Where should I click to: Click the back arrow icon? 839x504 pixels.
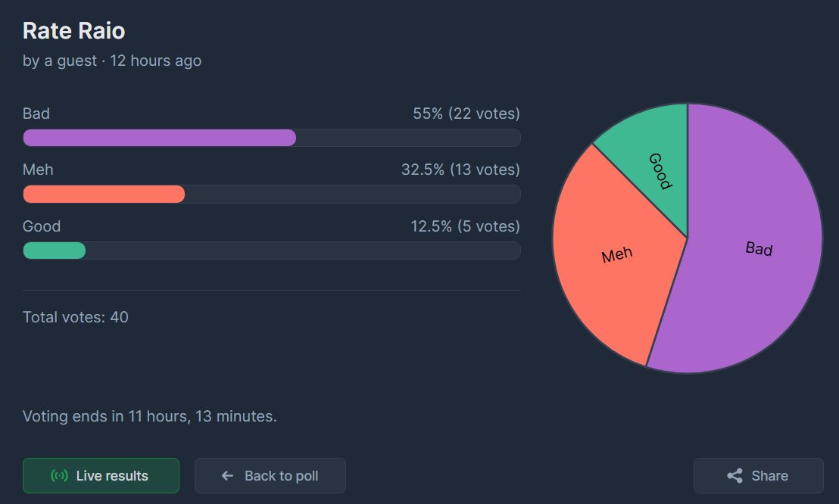coord(227,476)
